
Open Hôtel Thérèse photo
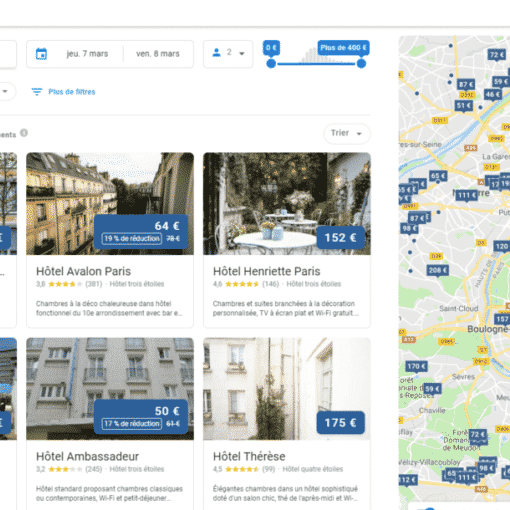287,389
